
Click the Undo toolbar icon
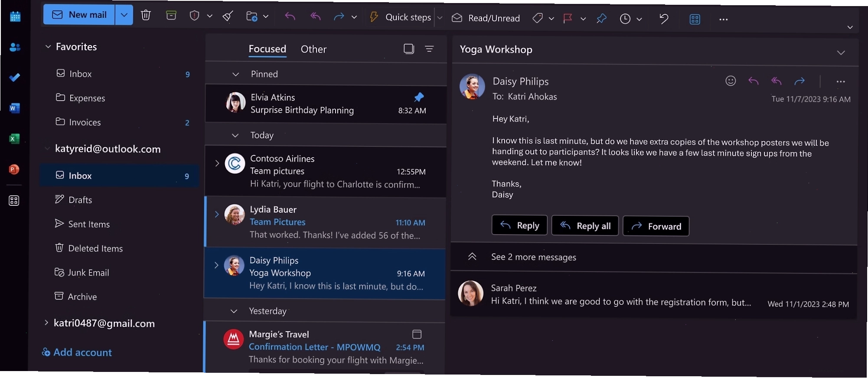click(x=664, y=19)
